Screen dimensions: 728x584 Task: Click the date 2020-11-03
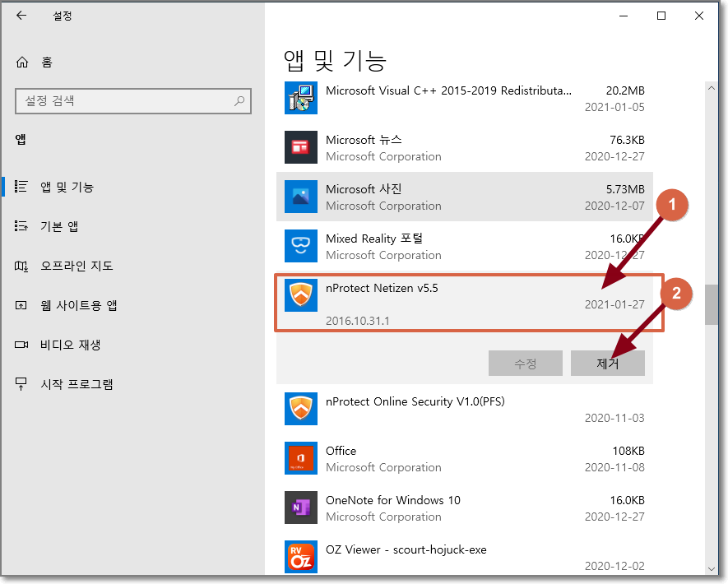pos(614,418)
